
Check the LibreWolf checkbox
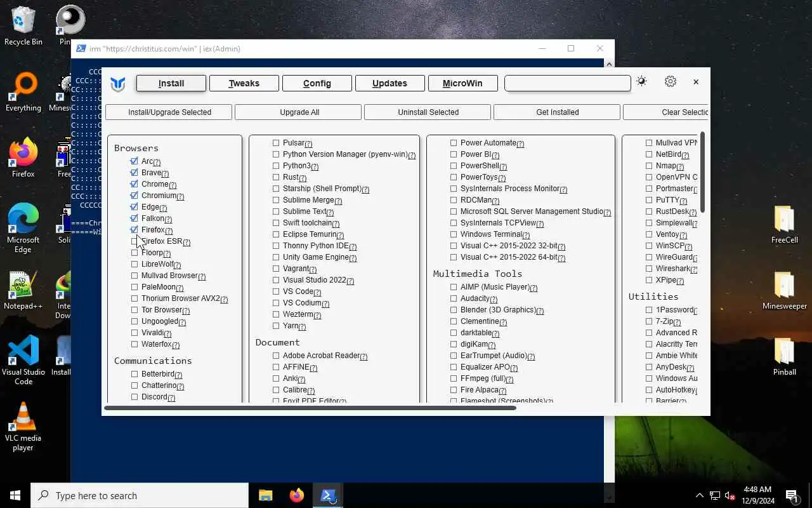click(134, 264)
